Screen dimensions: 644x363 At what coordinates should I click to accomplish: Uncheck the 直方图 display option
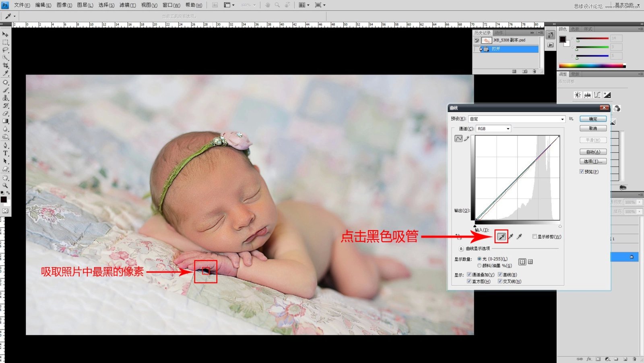(469, 281)
